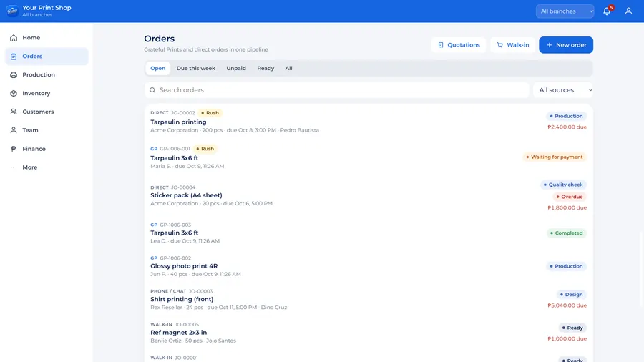Open the All sources filter dropdown

[x=563, y=90]
